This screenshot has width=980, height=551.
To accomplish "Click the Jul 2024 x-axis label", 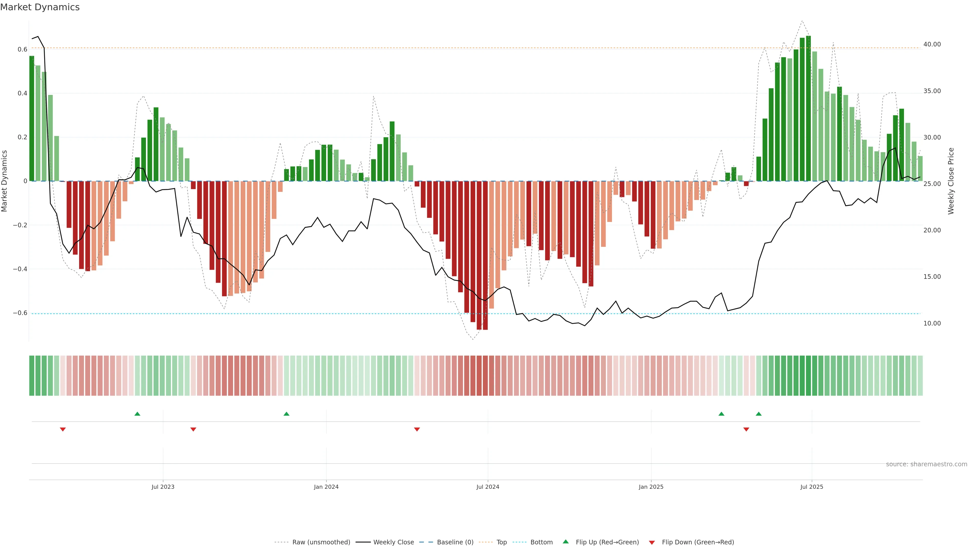I will [488, 487].
